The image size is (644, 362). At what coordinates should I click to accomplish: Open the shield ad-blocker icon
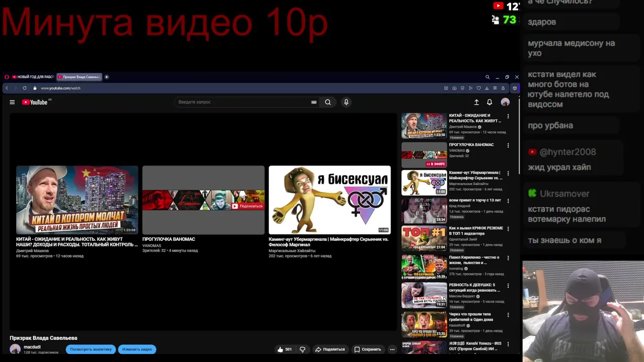pos(462,88)
